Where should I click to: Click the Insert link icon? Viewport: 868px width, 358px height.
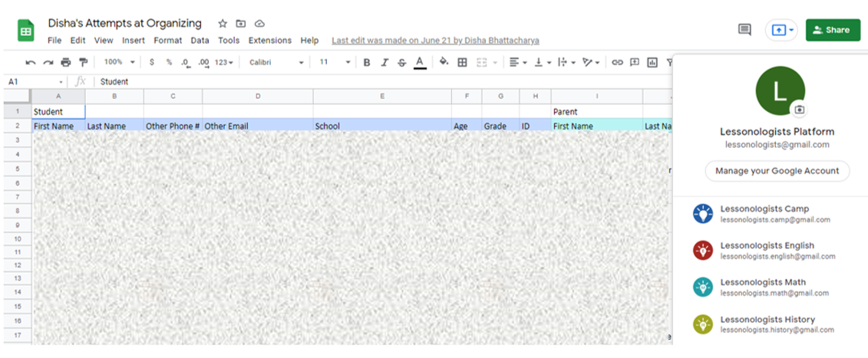tap(617, 63)
